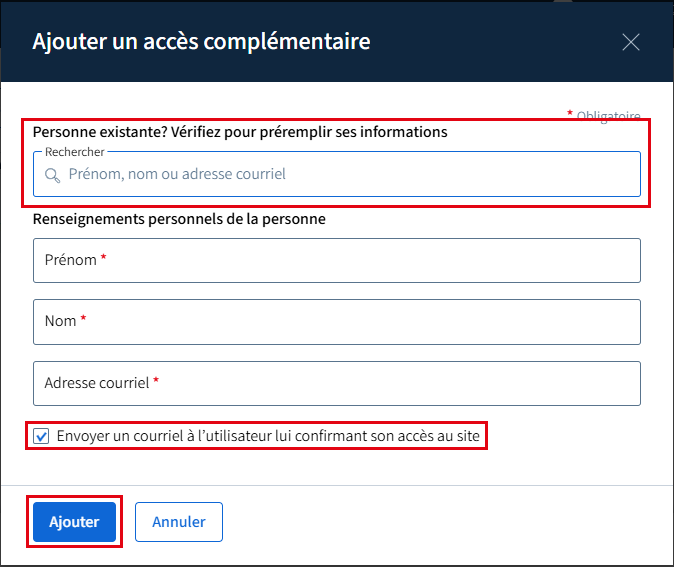674x567 pixels.
Task: Click the magnifying glass search icon
Action: point(52,175)
